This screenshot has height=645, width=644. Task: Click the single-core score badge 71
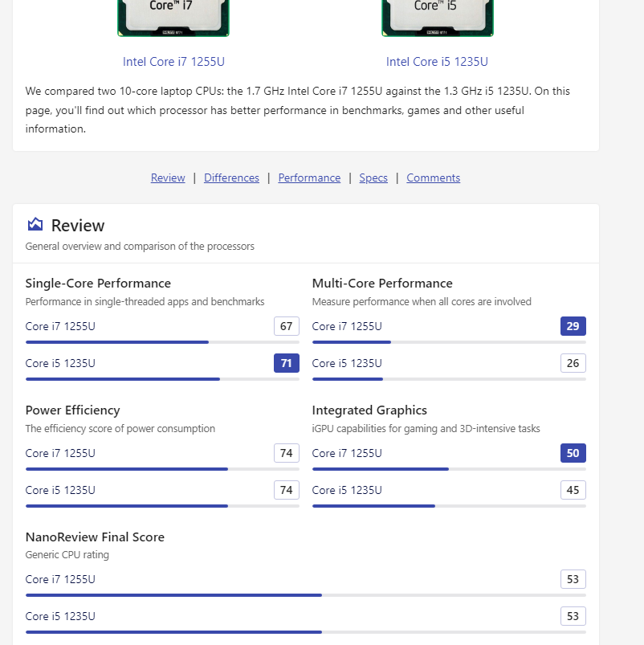[x=286, y=363]
